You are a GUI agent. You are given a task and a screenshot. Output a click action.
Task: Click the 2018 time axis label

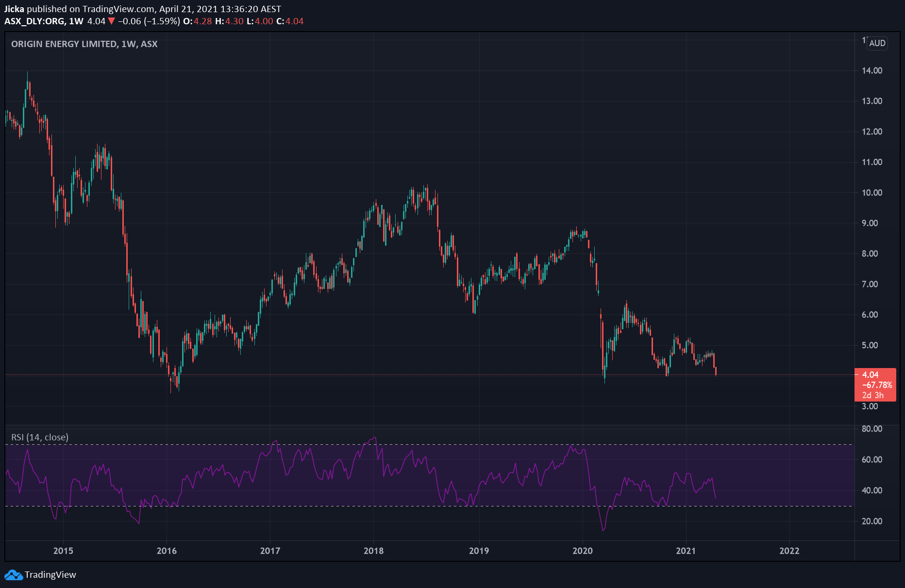[x=373, y=551]
